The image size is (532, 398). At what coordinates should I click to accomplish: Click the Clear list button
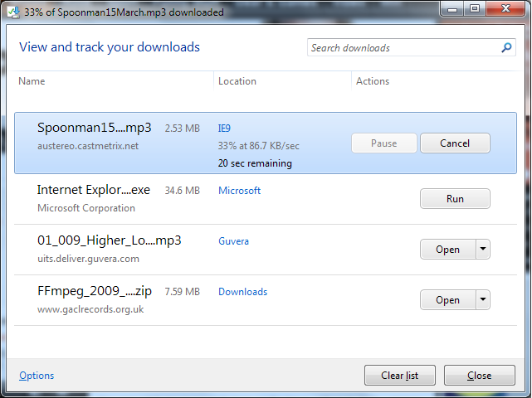[400, 376]
